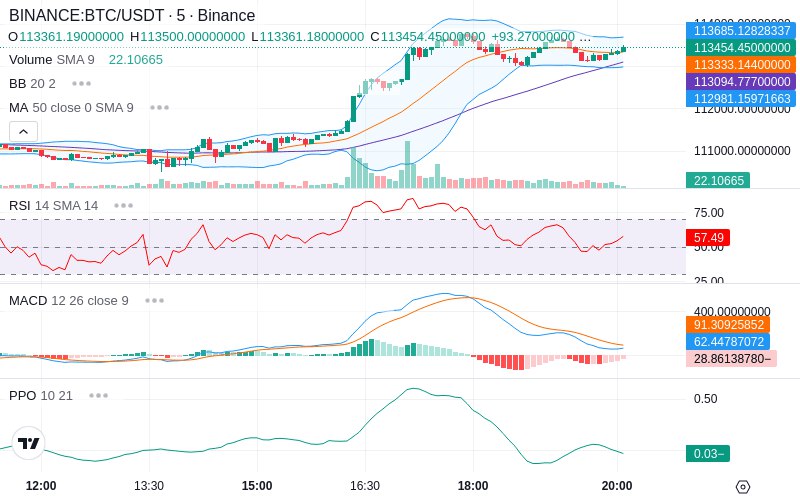Open the TradingView logo link
Image resolution: width=800 pixels, height=500 pixels.
point(28,443)
